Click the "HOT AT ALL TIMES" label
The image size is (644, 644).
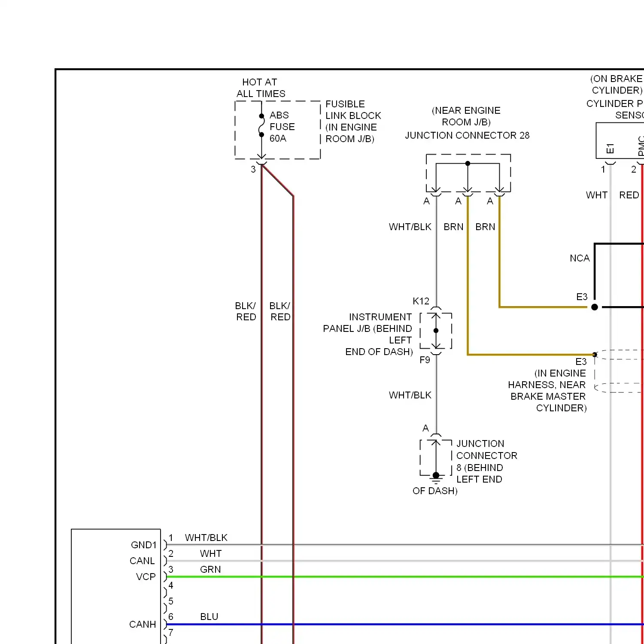pos(261,88)
